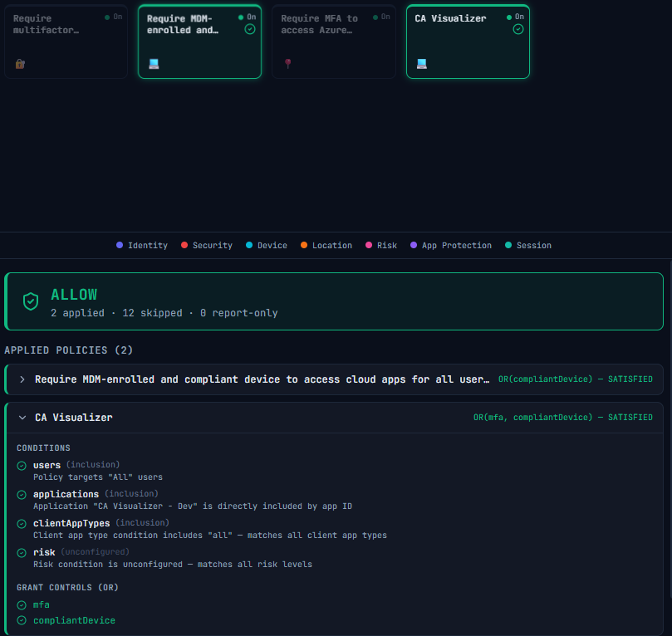
Task: Click the check circle on CA Visualizer card
Action: 518,29
